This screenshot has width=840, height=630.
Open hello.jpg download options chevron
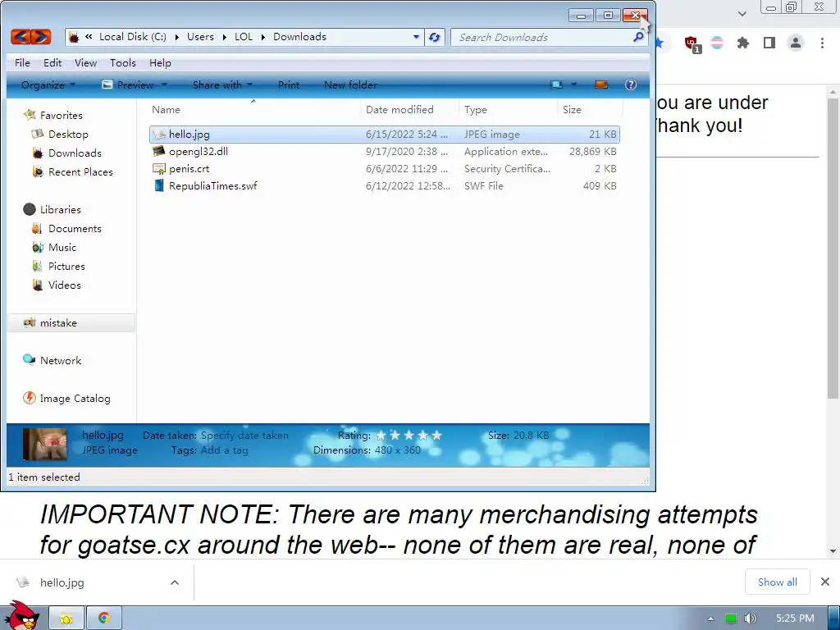click(174, 582)
